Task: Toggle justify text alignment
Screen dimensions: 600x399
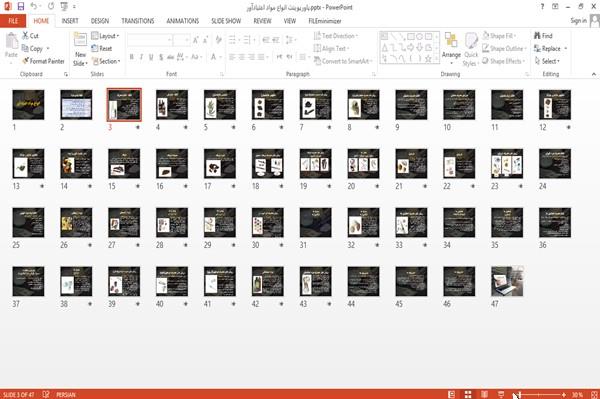Action: point(261,57)
